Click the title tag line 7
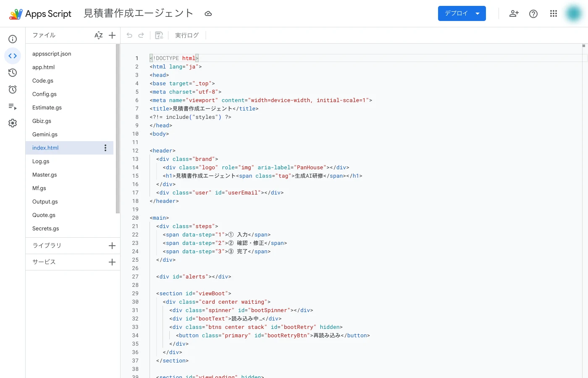The image size is (588, 378). [x=204, y=109]
